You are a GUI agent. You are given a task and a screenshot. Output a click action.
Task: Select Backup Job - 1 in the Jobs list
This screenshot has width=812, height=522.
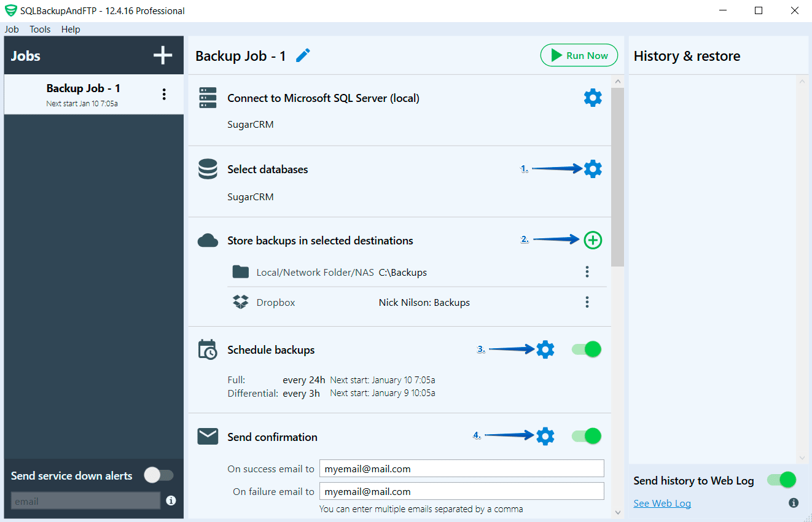[94, 95]
